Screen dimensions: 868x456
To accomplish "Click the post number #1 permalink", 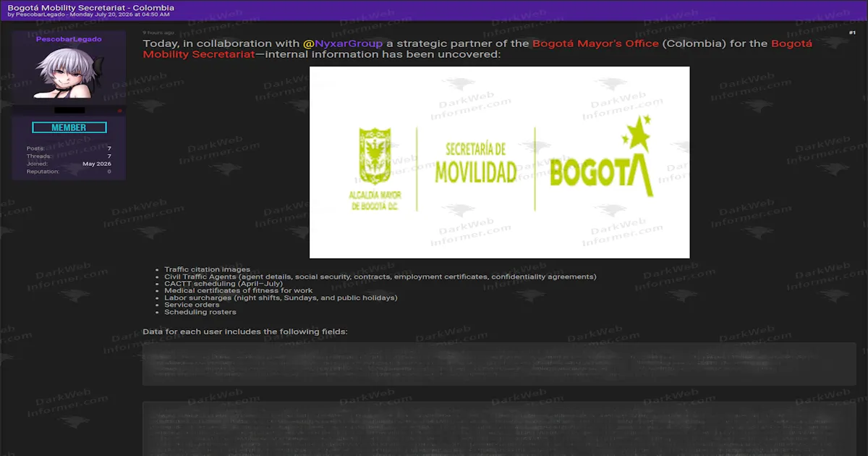I will click(852, 33).
